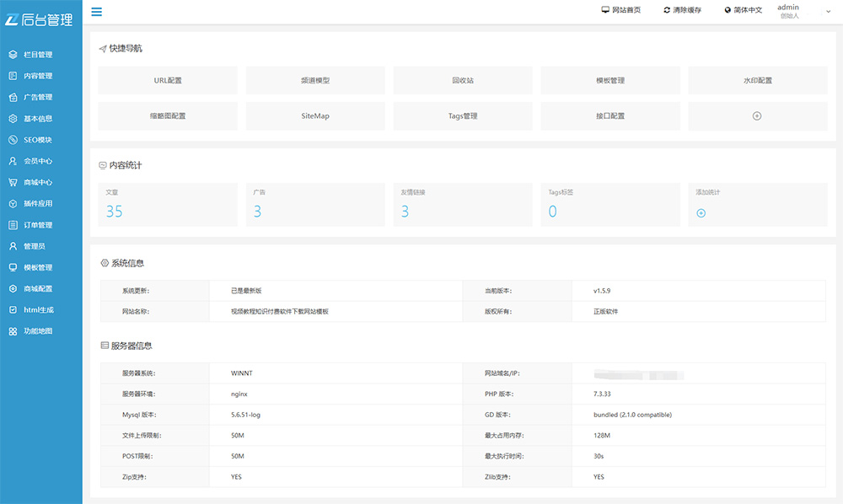Open the 文章 count statistics card
The width and height of the screenshot is (843, 504).
point(168,205)
